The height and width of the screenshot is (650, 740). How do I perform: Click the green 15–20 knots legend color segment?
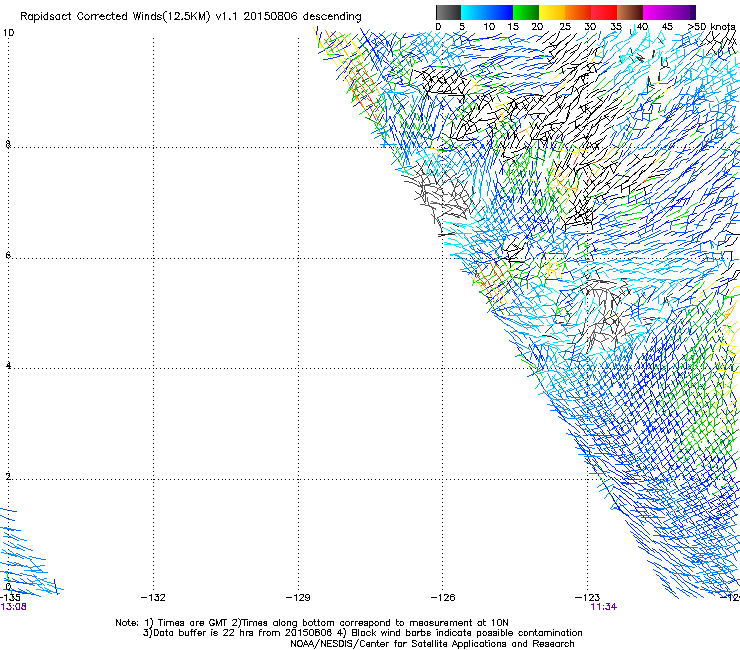(526, 12)
